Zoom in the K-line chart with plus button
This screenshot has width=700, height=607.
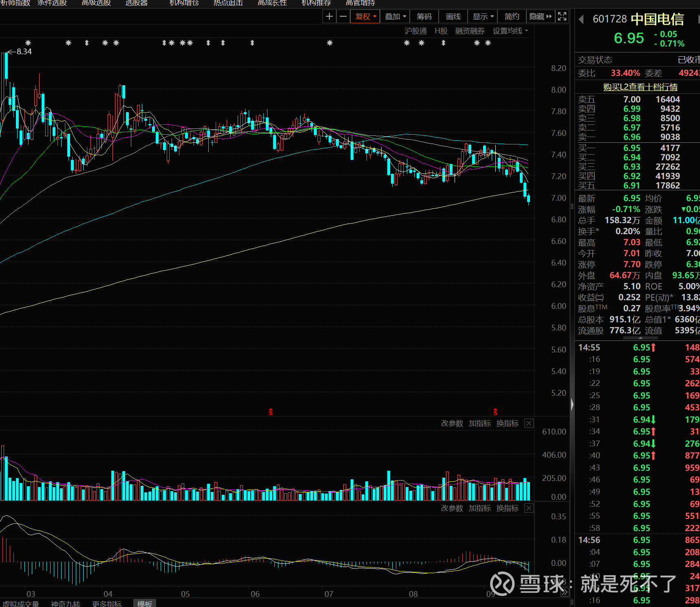click(x=329, y=17)
